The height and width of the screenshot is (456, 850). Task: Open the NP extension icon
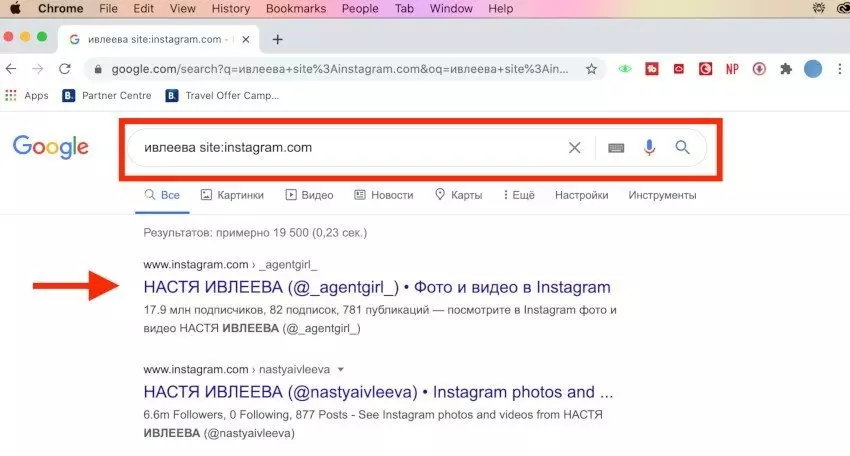pos(732,69)
